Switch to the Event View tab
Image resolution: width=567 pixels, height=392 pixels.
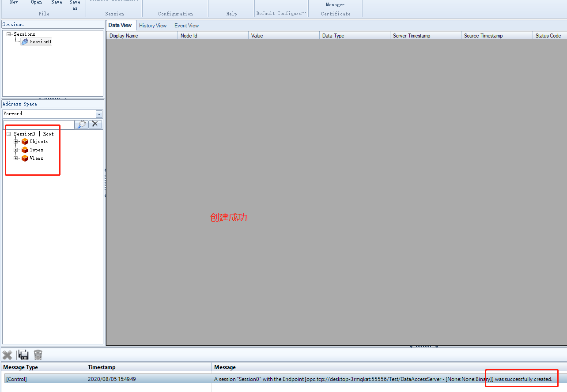(186, 25)
